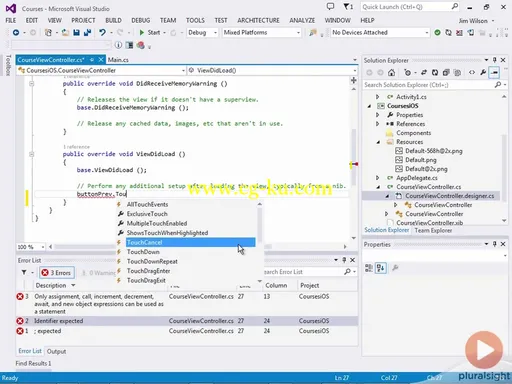Collapse the CoursesiOS project node

pyautogui.click(x=369, y=106)
